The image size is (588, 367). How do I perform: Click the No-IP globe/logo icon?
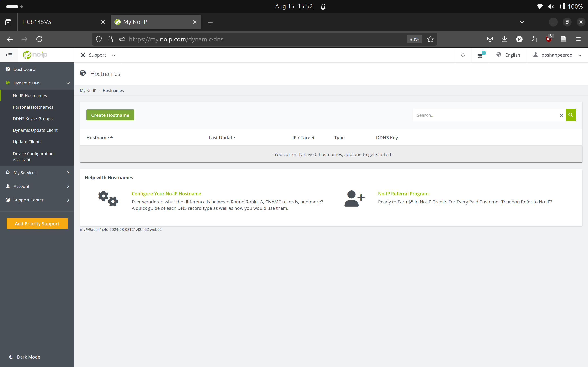click(x=35, y=55)
